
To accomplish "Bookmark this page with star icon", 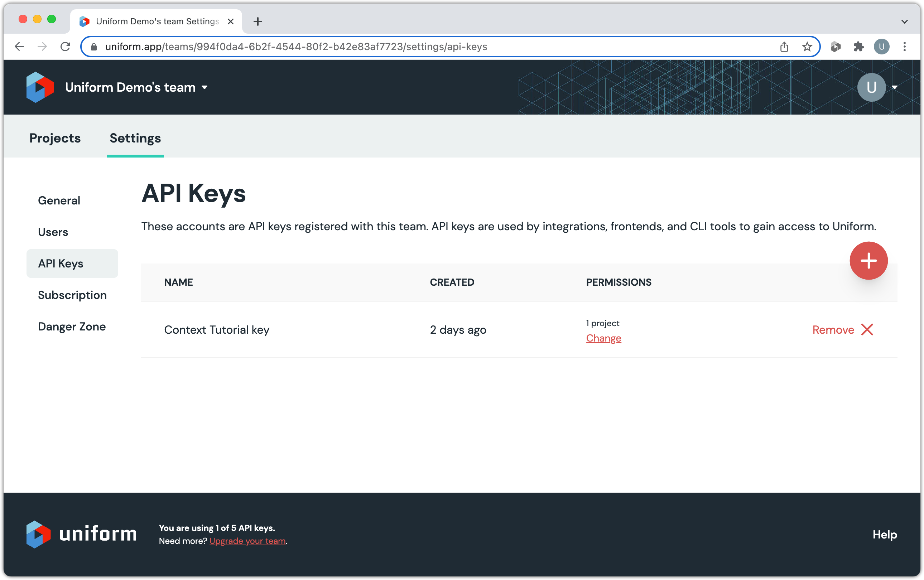I will [x=807, y=47].
